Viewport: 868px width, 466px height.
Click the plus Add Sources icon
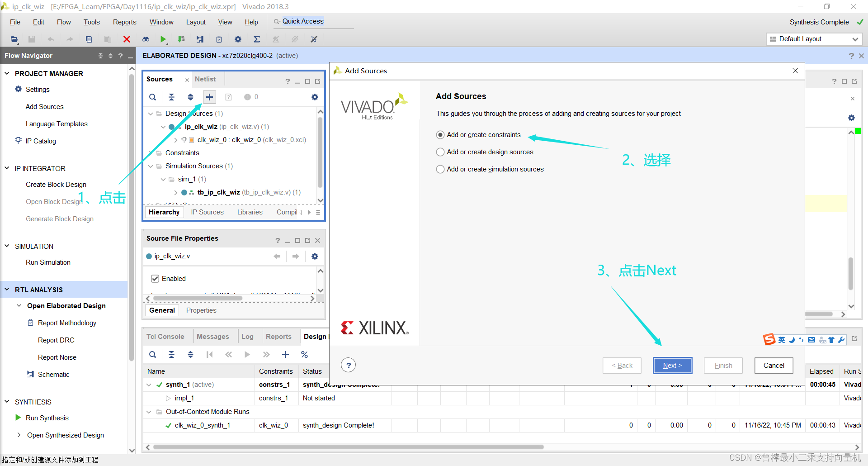pos(209,97)
